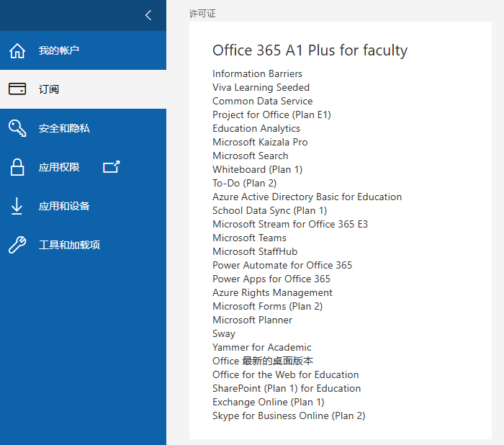Click the key icon for 安全和隐私
The height and width of the screenshot is (445, 504).
(17, 128)
